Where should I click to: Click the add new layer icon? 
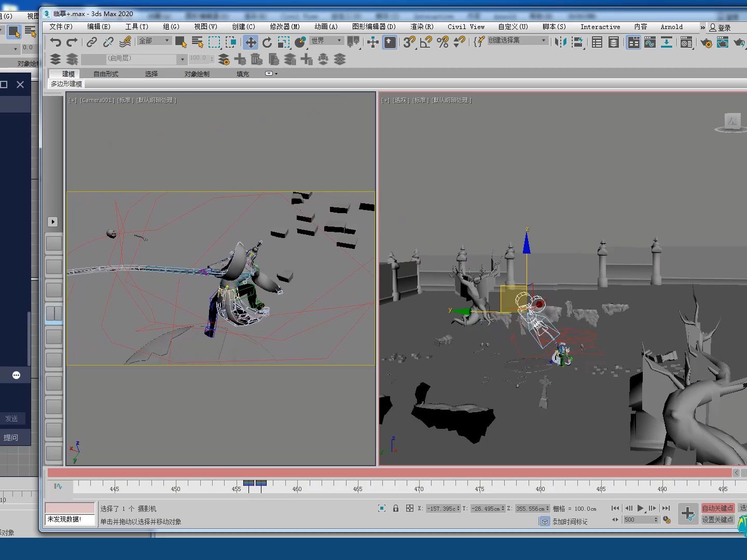coord(240,59)
